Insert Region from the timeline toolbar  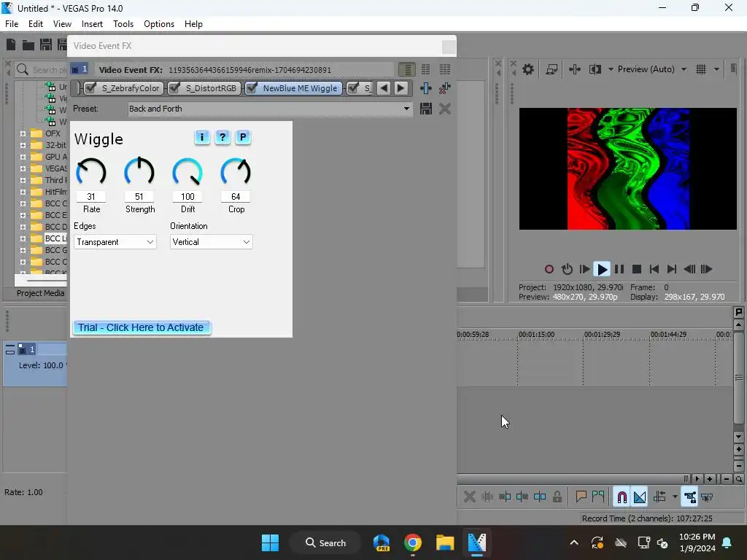tap(598, 497)
